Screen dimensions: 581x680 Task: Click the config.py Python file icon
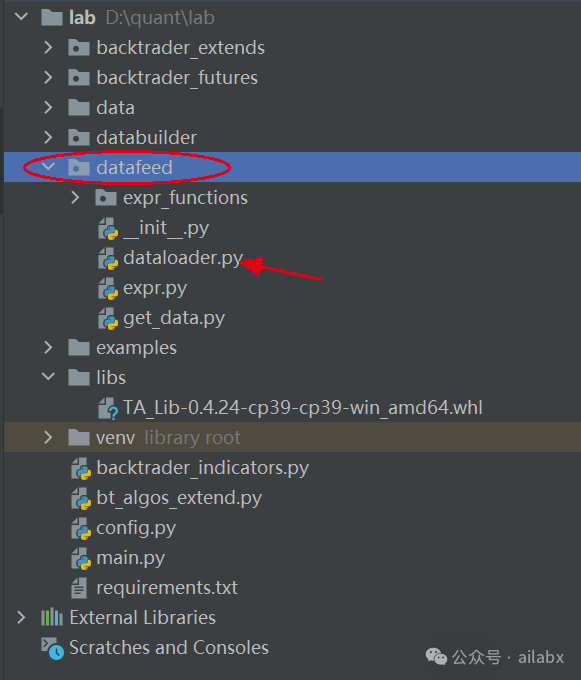pyautogui.click(x=81, y=528)
